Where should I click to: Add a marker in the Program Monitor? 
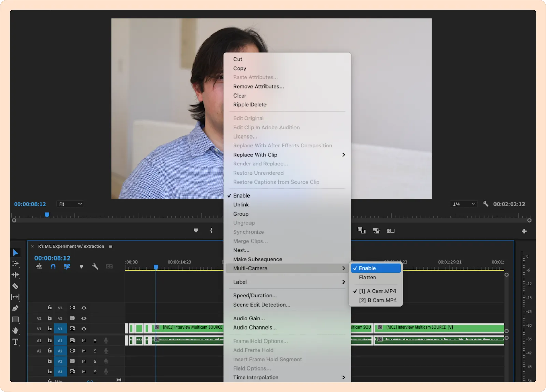196,231
